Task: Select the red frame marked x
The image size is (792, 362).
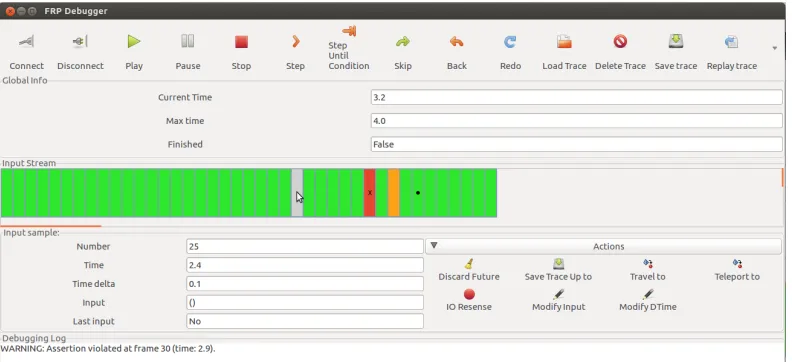Action: point(370,193)
